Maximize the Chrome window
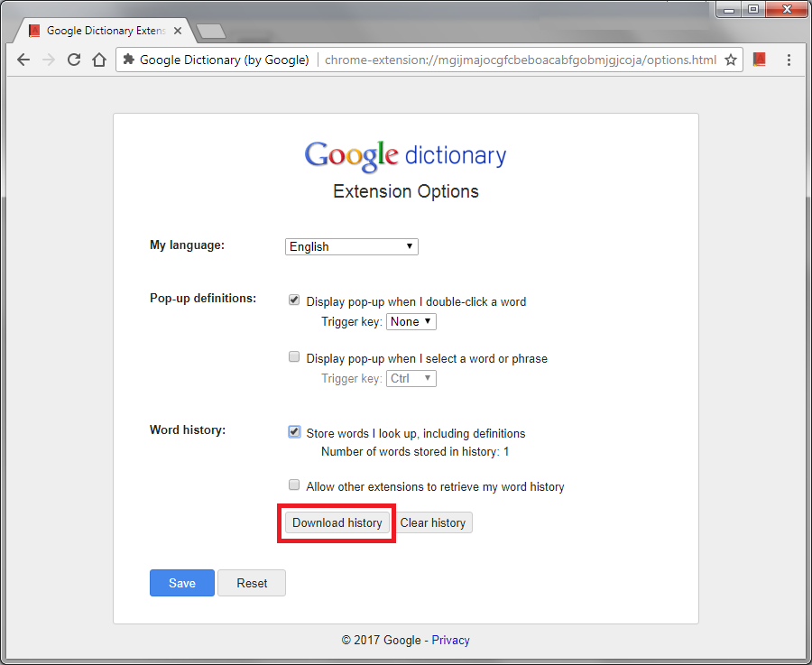This screenshot has height=665, width=812. click(x=753, y=9)
